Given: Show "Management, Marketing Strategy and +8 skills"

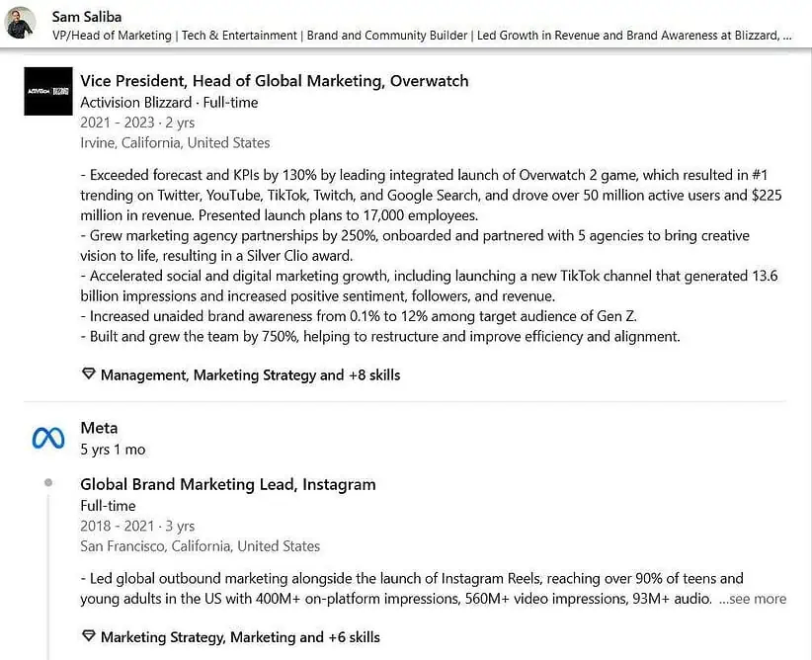Looking at the screenshot, I should [250, 375].
